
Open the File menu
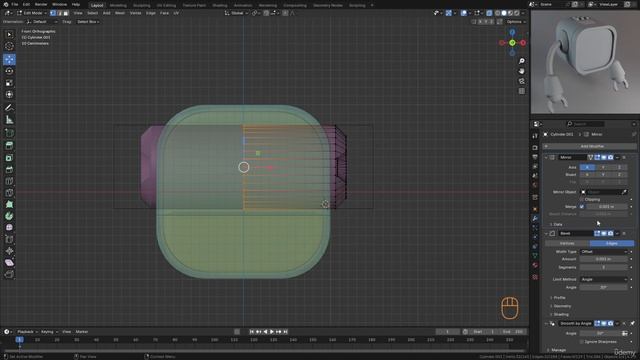15,4
